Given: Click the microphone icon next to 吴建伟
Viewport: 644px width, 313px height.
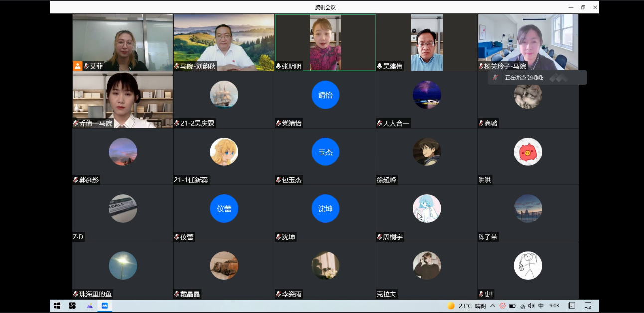Looking at the screenshot, I should point(380,66).
